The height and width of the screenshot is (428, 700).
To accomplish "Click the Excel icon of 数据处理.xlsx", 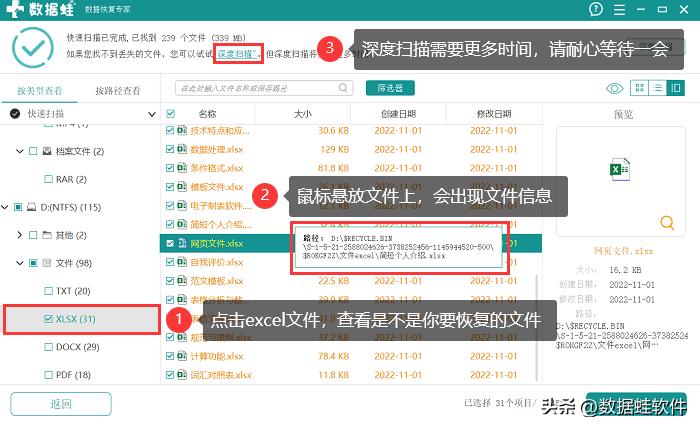I will click(182, 149).
